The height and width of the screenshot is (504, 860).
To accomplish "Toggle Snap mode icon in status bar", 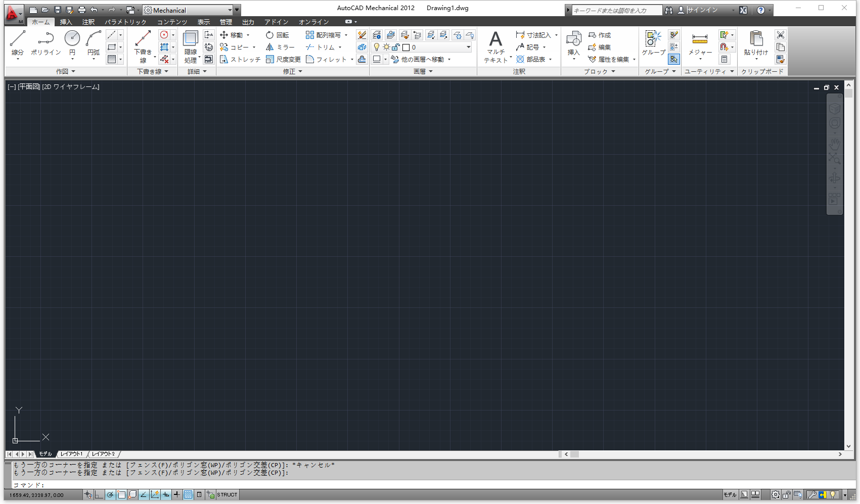I will coord(88,495).
